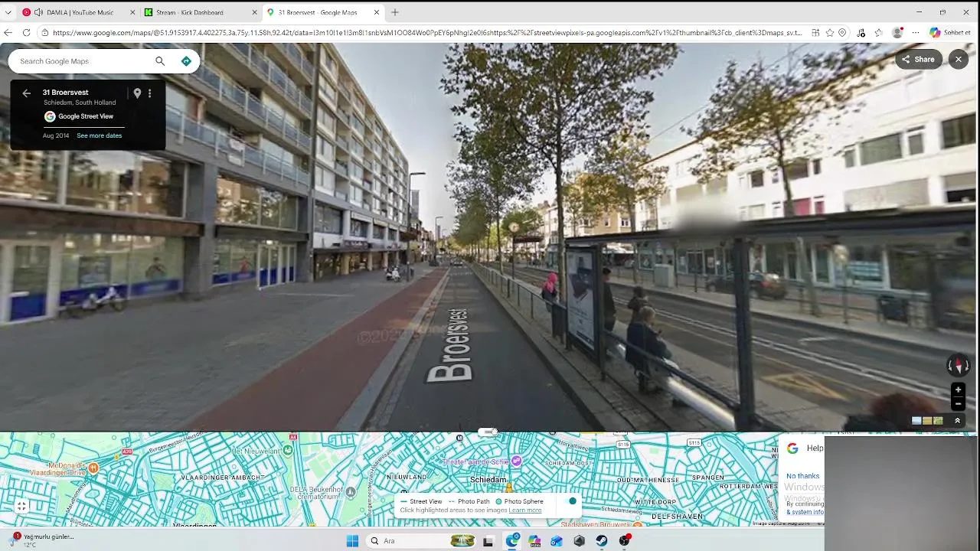980x551 pixels.
Task: Click the small imagery thumbnails strip
Action: click(x=927, y=420)
